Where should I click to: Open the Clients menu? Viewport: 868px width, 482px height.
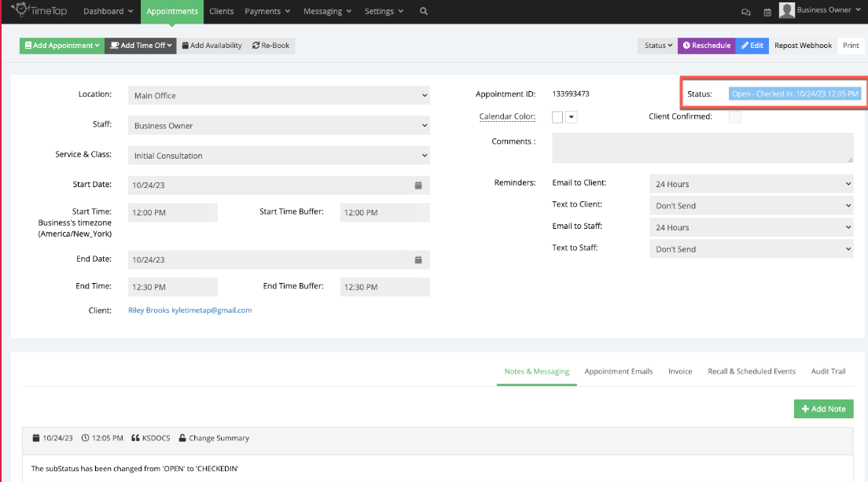point(222,12)
